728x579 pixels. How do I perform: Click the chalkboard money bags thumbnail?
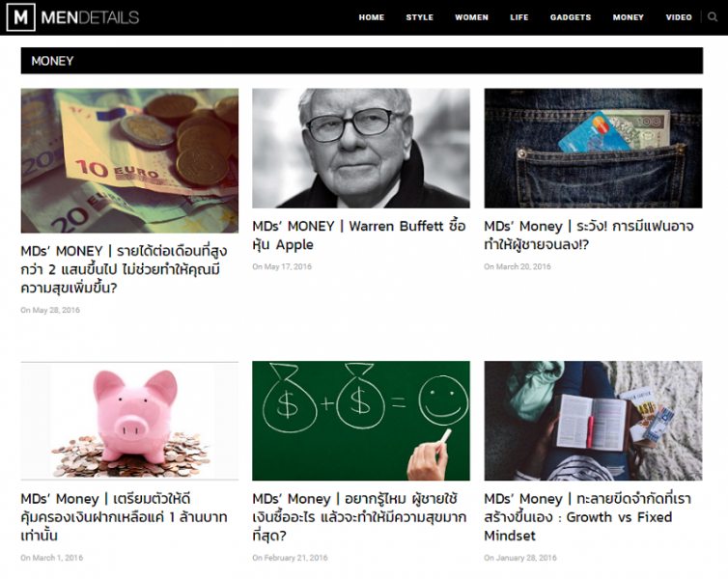coord(361,421)
